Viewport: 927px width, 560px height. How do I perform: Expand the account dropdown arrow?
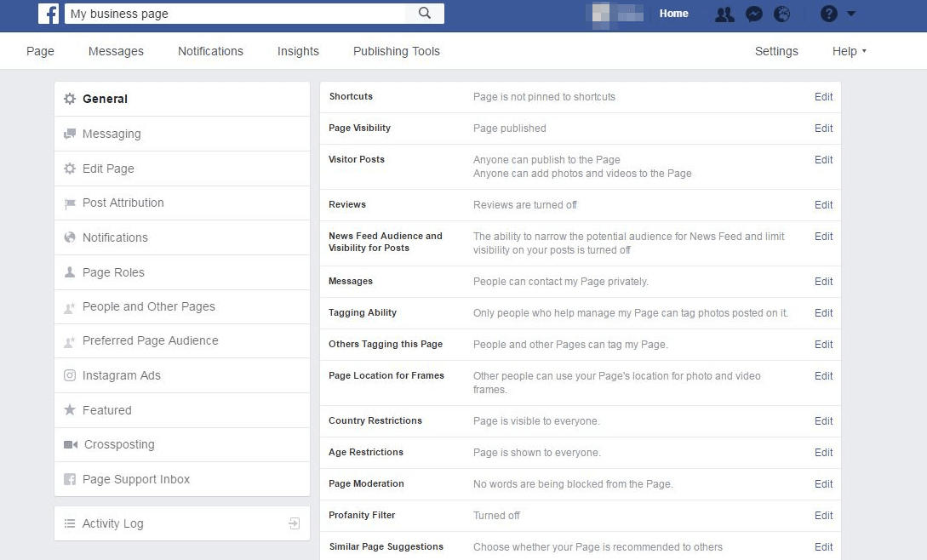click(851, 14)
